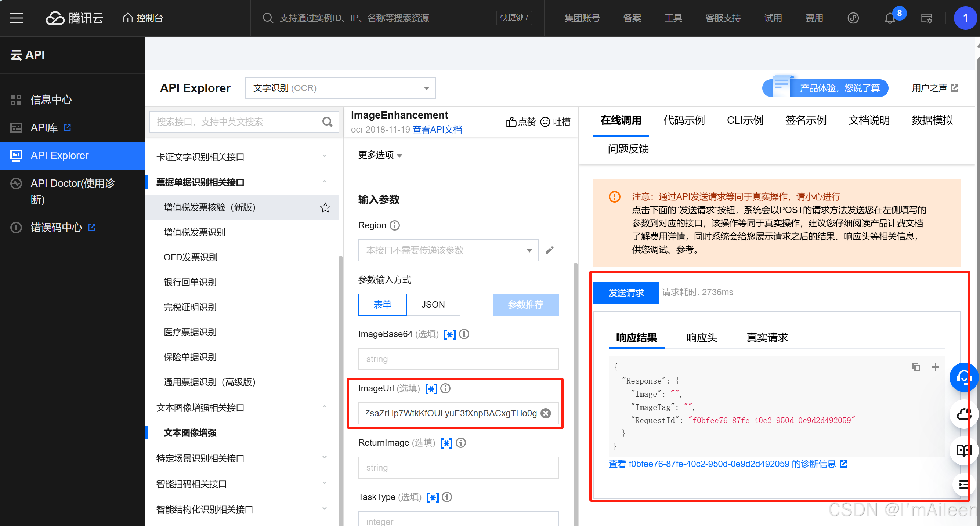Image resolution: width=980 pixels, height=526 pixels.
Task: Collapse 票据单据识别相关接口 group
Action: click(x=242, y=182)
